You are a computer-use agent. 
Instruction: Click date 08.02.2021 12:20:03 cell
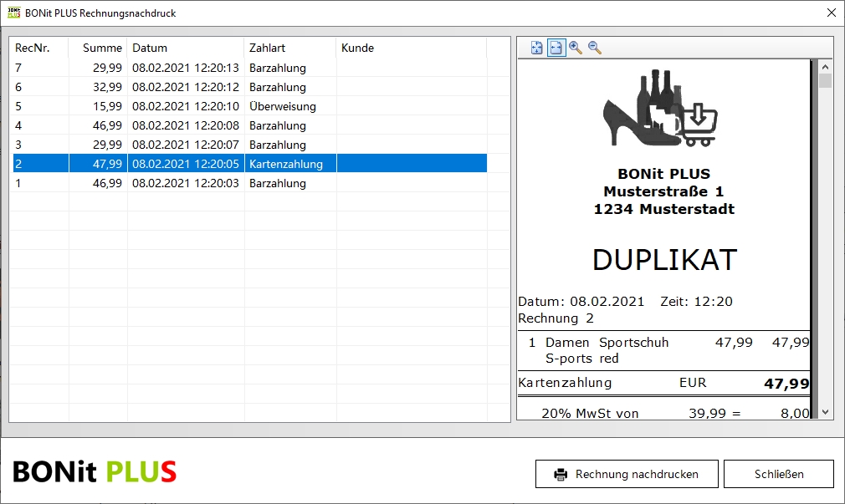tap(186, 183)
